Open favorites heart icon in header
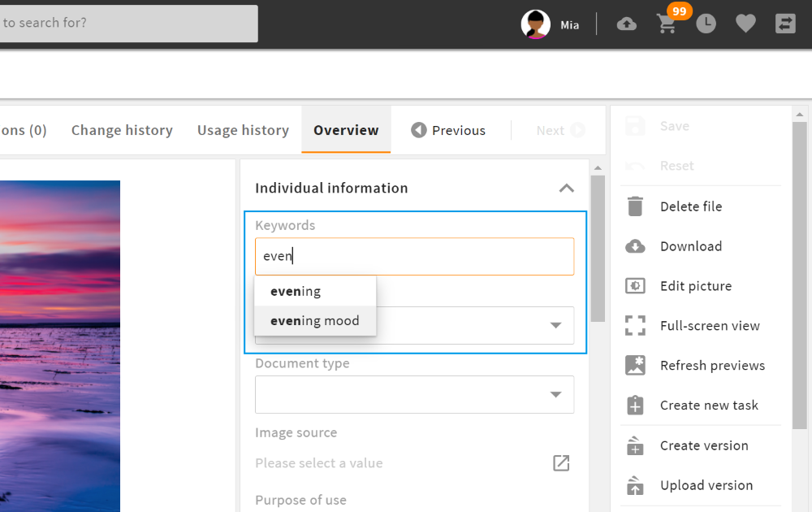This screenshot has height=512, width=812. click(745, 24)
